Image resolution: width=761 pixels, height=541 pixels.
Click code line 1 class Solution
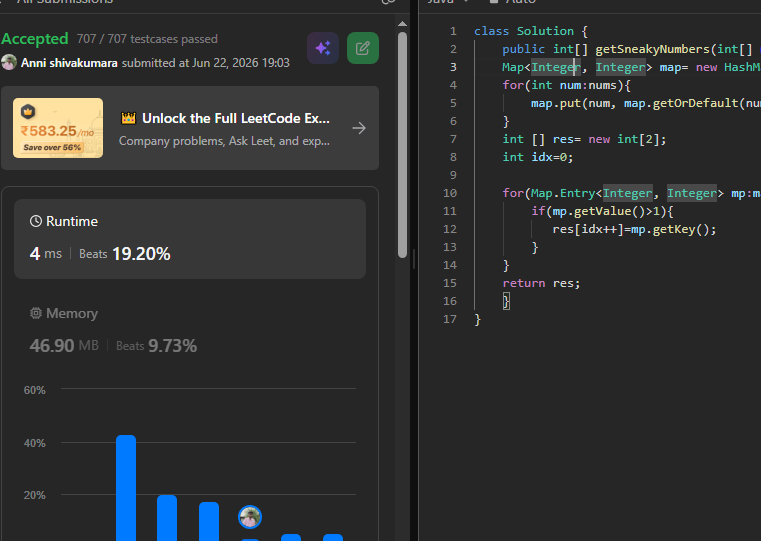pyautogui.click(x=531, y=31)
